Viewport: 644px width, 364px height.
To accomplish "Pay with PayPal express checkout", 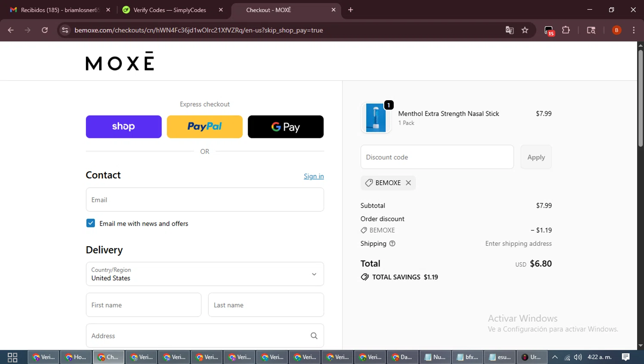I will [205, 127].
